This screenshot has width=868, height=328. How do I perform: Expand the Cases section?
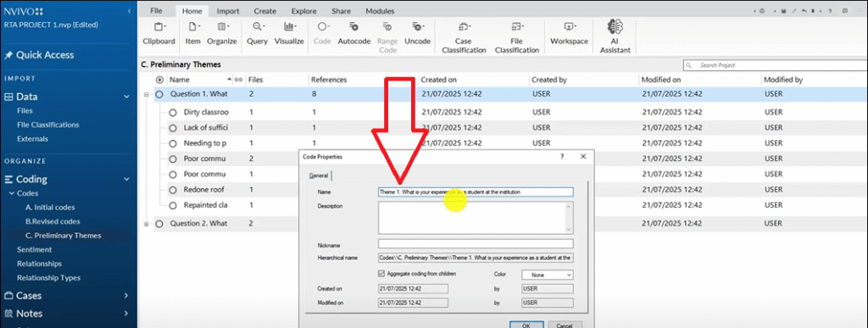click(x=127, y=296)
